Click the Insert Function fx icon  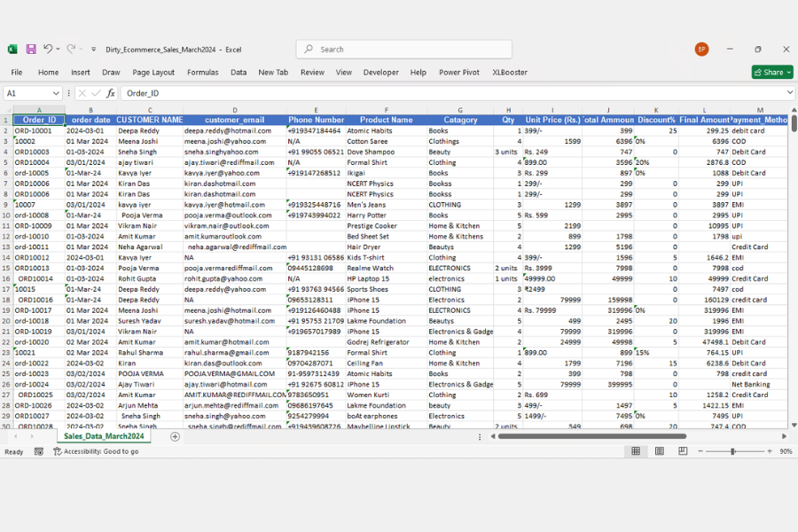coord(111,93)
